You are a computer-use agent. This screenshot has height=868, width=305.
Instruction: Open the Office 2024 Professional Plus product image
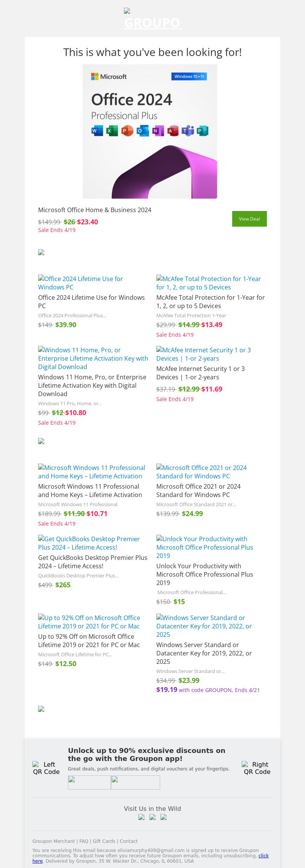tap(150, 131)
